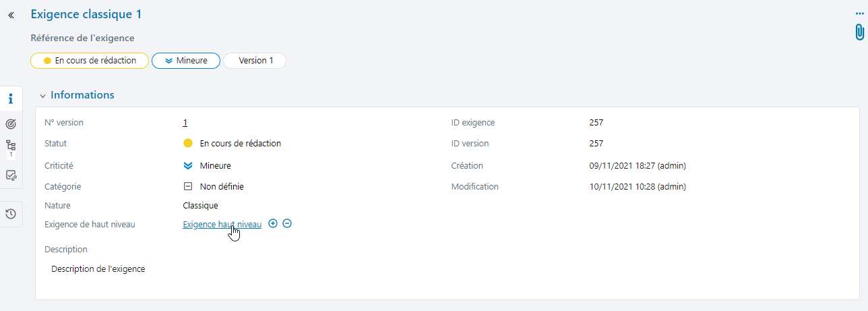Collapse the left navigation with double chevron
The width and height of the screenshot is (868, 311).
(x=11, y=15)
